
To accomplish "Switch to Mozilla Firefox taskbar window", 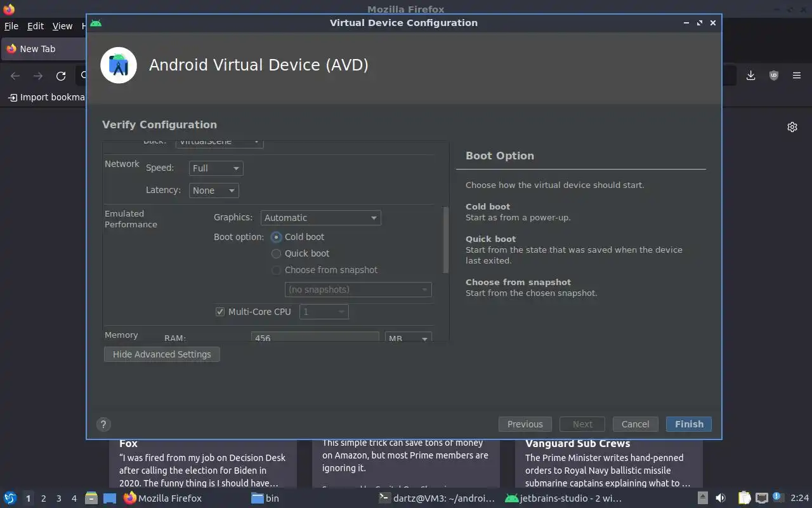I will tap(163, 498).
